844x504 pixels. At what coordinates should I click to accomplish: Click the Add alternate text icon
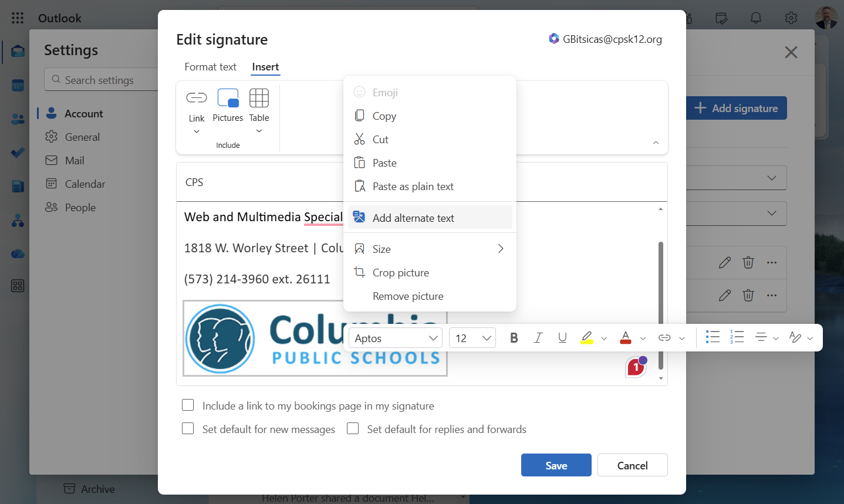(359, 218)
